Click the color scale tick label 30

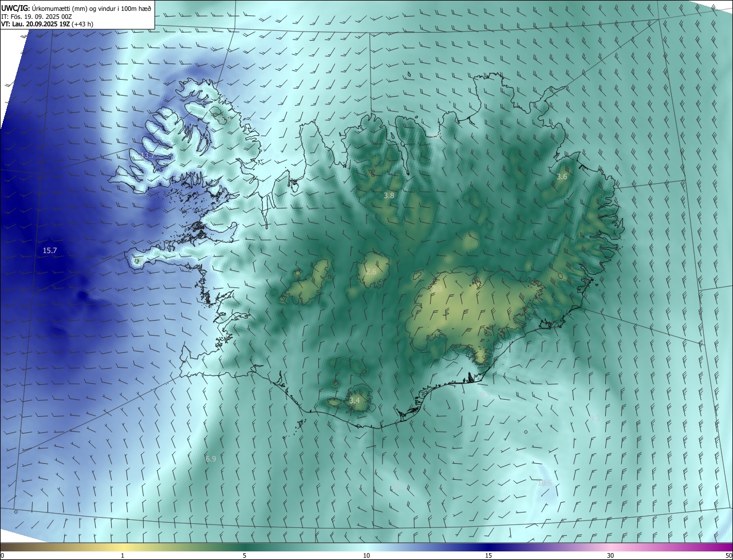tap(610, 555)
